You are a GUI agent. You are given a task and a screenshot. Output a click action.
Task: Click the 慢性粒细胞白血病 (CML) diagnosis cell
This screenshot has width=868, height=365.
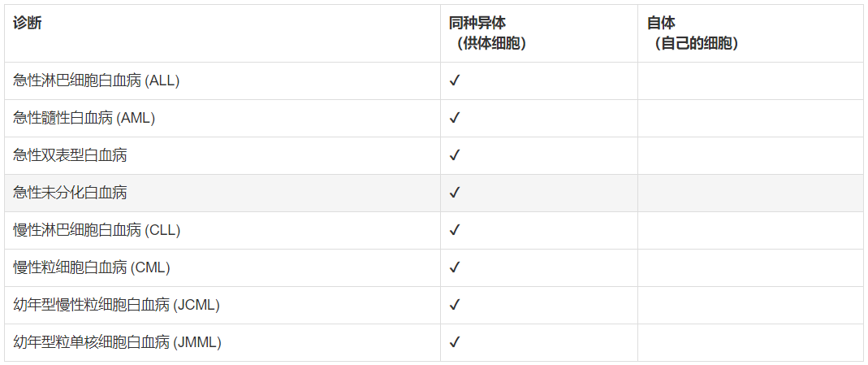pos(92,267)
